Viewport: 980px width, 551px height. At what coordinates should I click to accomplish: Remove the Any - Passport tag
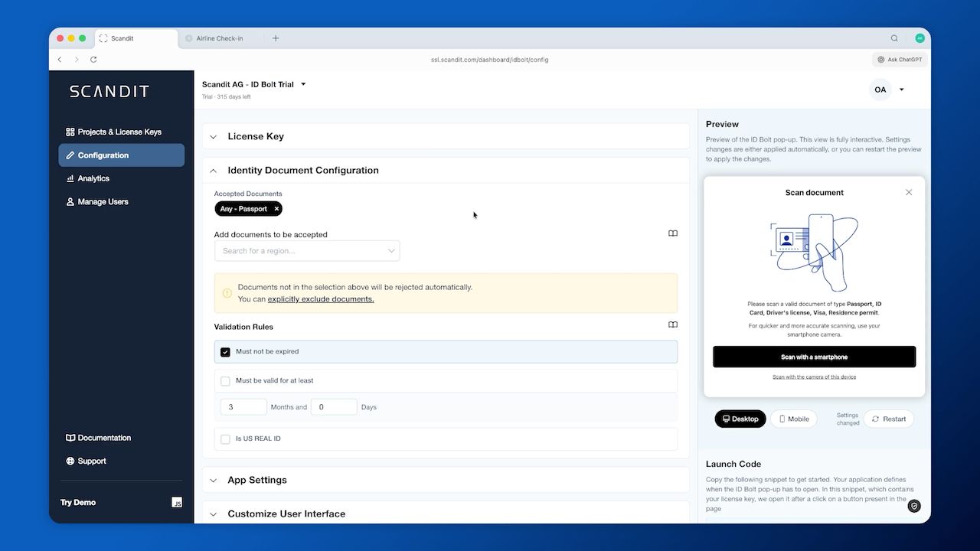(x=276, y=209)
